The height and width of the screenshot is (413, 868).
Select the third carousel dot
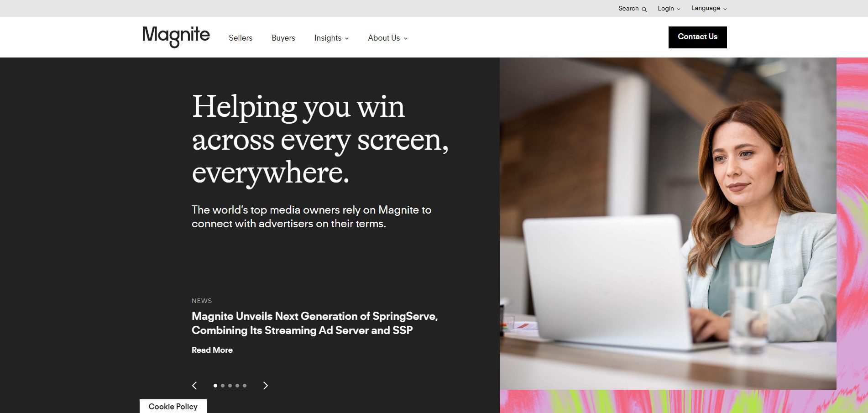click(230, 386)
